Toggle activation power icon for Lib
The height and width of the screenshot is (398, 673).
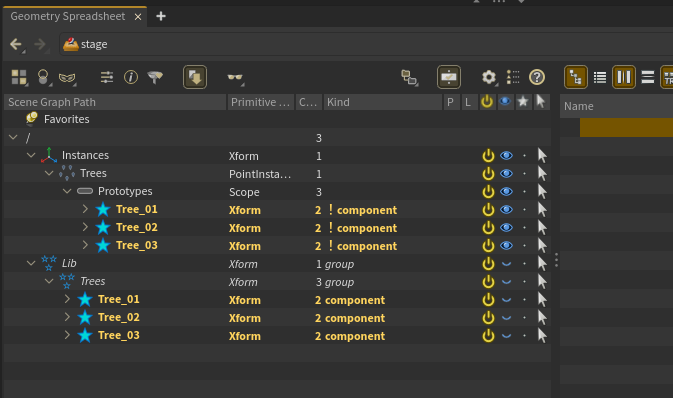(x=488, y=264)
